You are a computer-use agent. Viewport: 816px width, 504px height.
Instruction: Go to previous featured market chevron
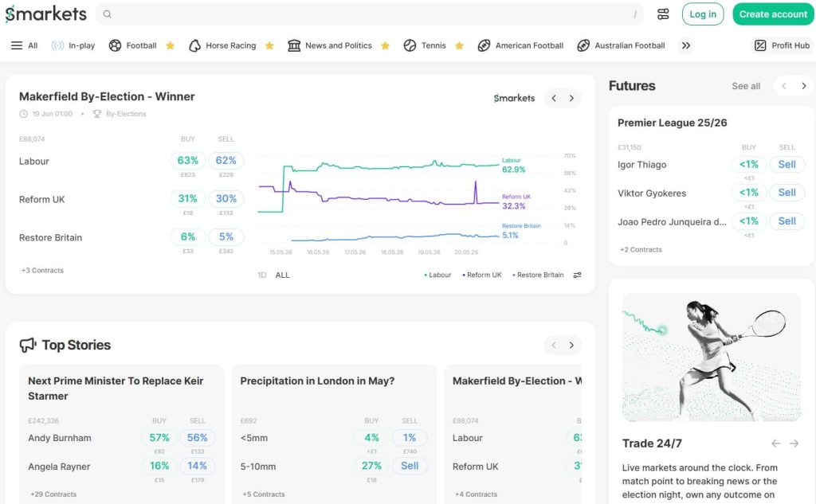[x=554, y=98]
